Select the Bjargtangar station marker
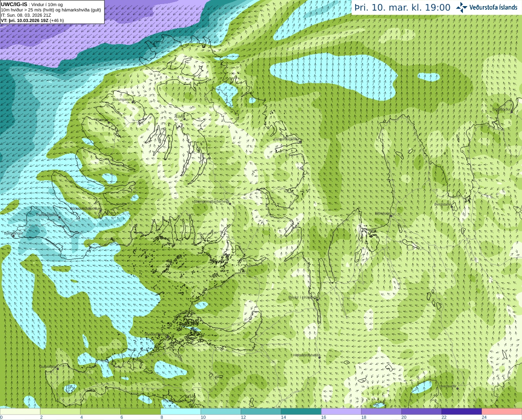Screen dimensions: 522x420 point(13,236)
